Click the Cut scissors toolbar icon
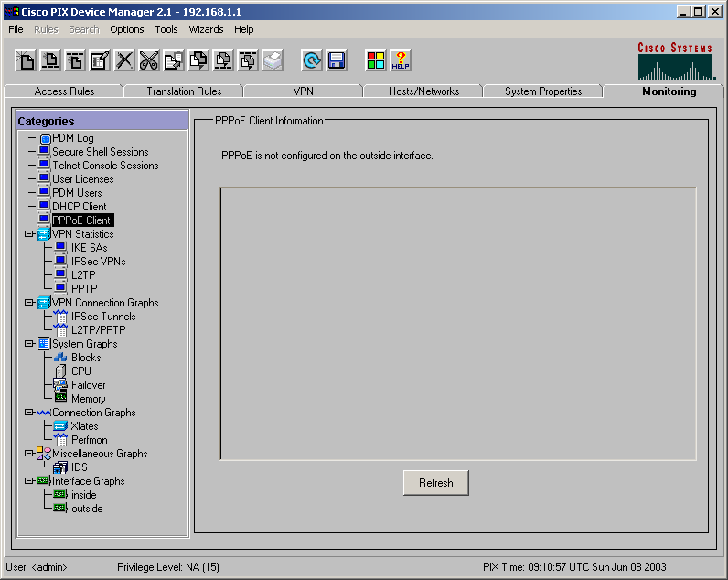The height and width of the screenshot is (580, 728). [149, 60]
